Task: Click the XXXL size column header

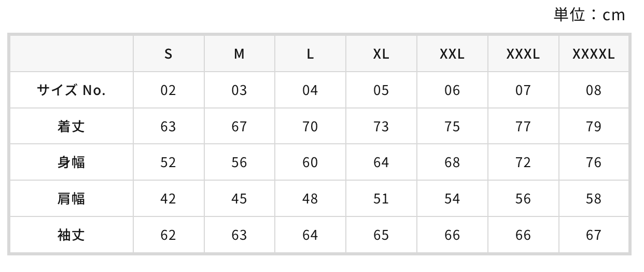Action: 523,54
